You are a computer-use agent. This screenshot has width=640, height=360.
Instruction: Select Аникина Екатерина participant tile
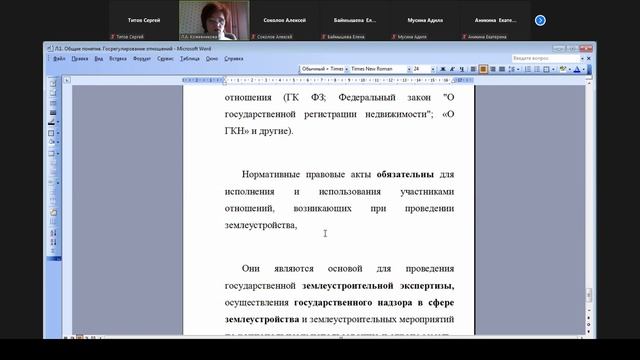tap(495, 20)
